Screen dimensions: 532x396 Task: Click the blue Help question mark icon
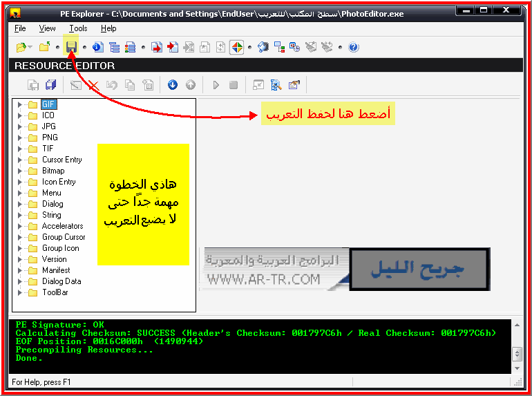354,47
